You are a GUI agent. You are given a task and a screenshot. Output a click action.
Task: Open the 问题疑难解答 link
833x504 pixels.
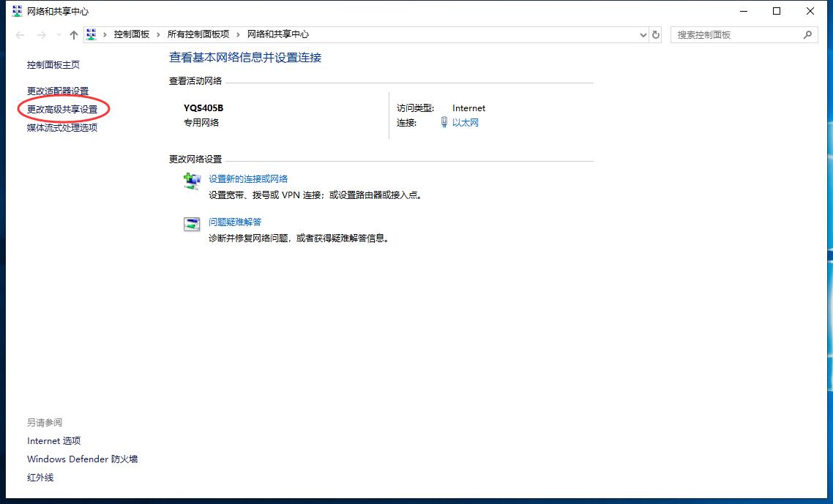[x=235, y=222]
